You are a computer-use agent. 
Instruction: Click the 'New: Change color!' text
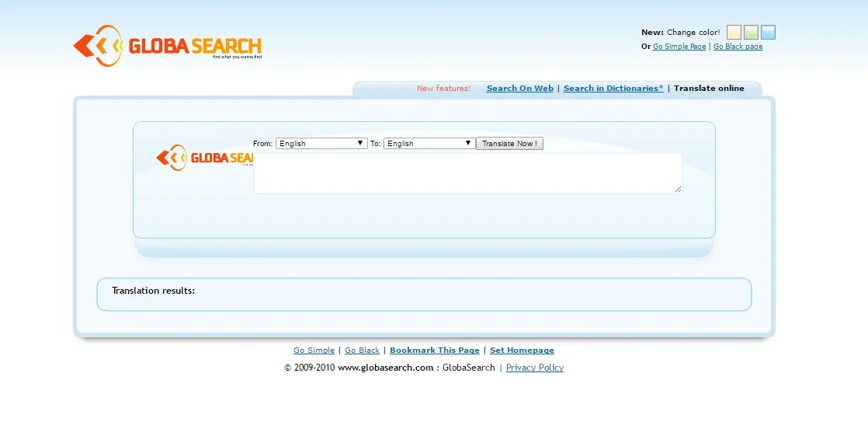point(680,32)
